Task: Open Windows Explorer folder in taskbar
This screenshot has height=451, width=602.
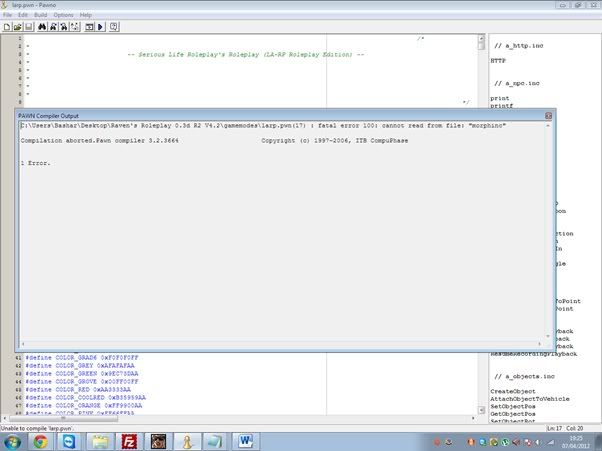Action: pyautogui.click(x=100, y=442)
